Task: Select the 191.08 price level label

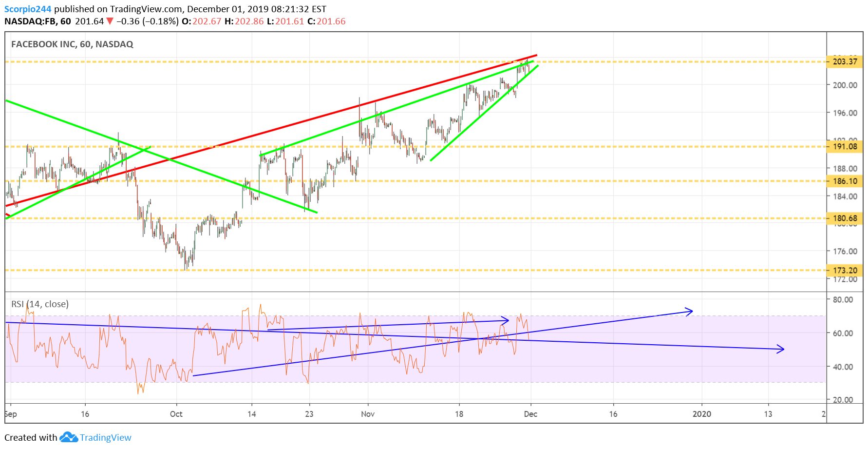Action: pyautogui.click(x=845, y=146)
